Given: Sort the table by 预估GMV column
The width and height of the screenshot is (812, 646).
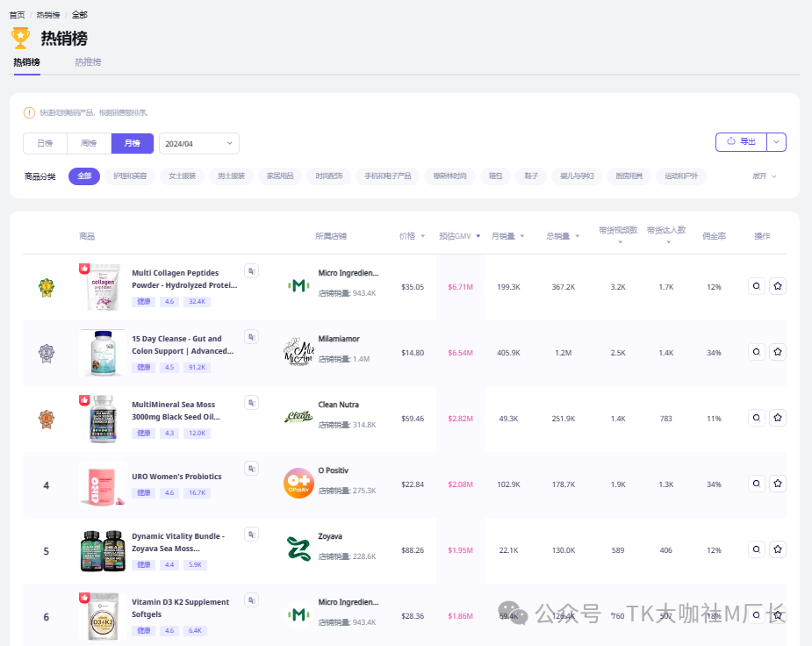Looking at the screenshot, I should (x=460, y=236).
